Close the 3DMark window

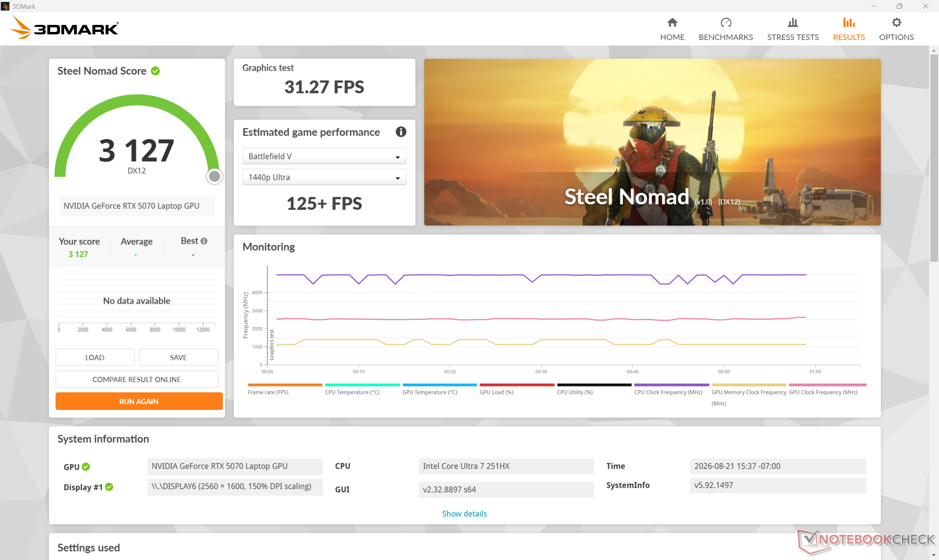(x=925, y=6)
